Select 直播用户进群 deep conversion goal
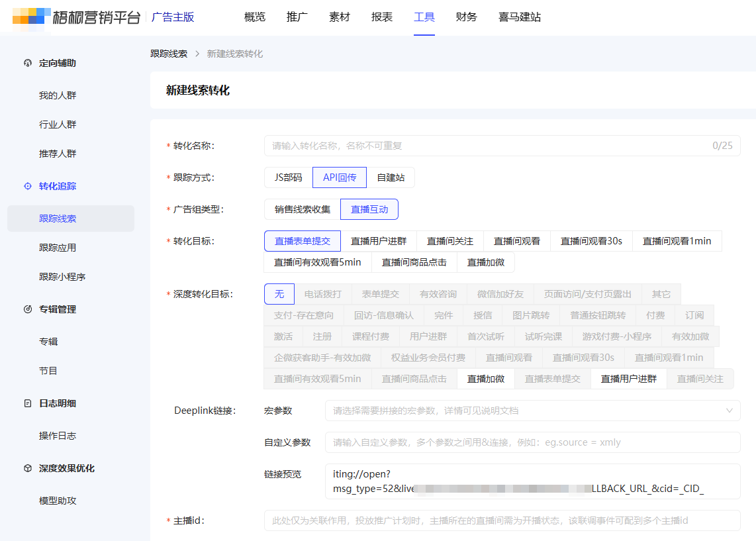 (629, 379)
